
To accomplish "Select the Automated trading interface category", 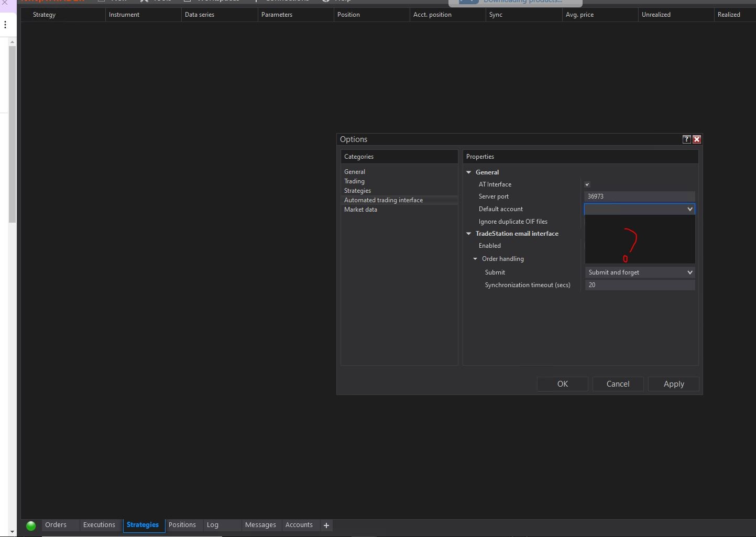I will click(399, 200).
